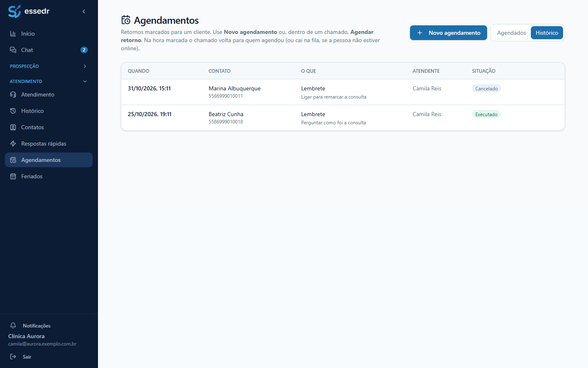Open the Respostas rápidas menu label
This screenshot has height=368, width=588.
tap(44, 144)
